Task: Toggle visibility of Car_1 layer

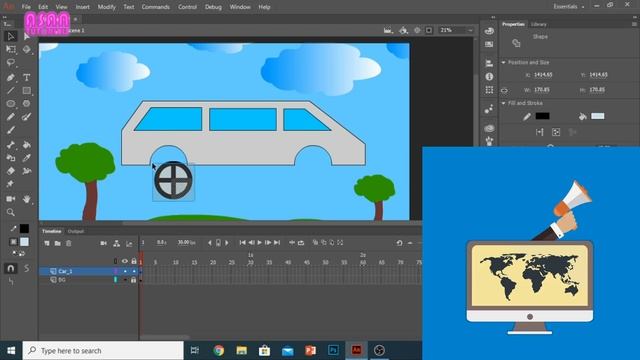Action: 125,271
